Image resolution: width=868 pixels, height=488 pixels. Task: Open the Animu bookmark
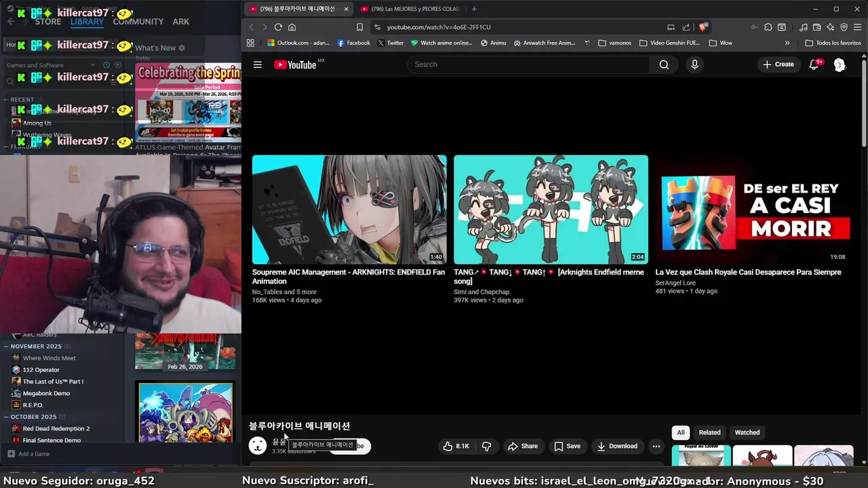(493, 43)
